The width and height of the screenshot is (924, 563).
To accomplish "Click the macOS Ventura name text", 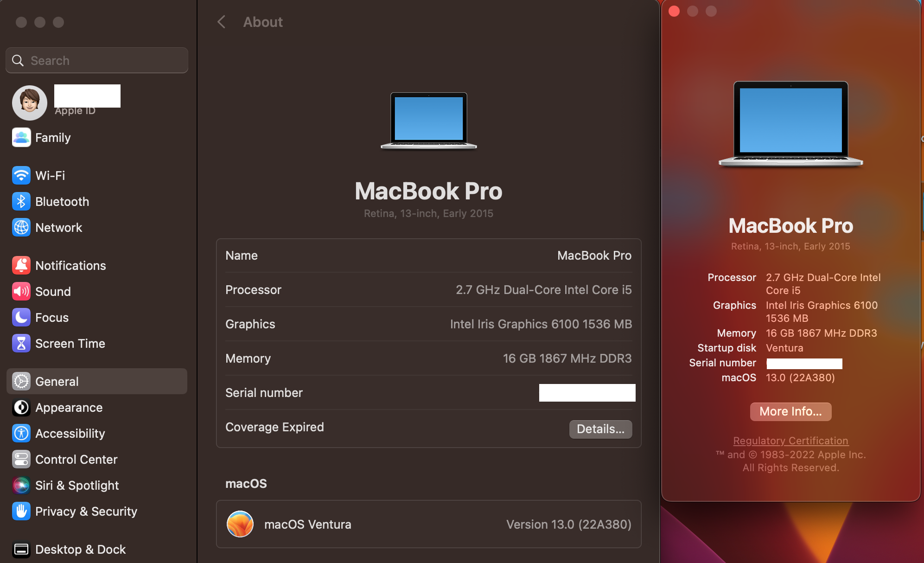I will [308, 525].
